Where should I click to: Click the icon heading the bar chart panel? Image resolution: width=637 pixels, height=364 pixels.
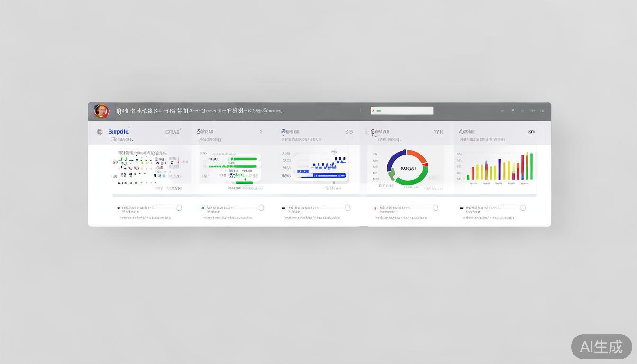point(461,132)
